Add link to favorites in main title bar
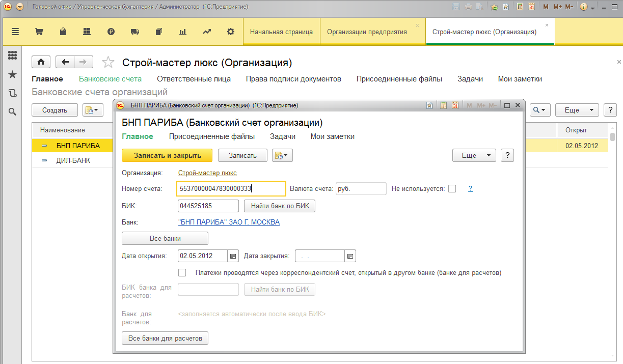623x364 pixels. [x=494, y=7]
